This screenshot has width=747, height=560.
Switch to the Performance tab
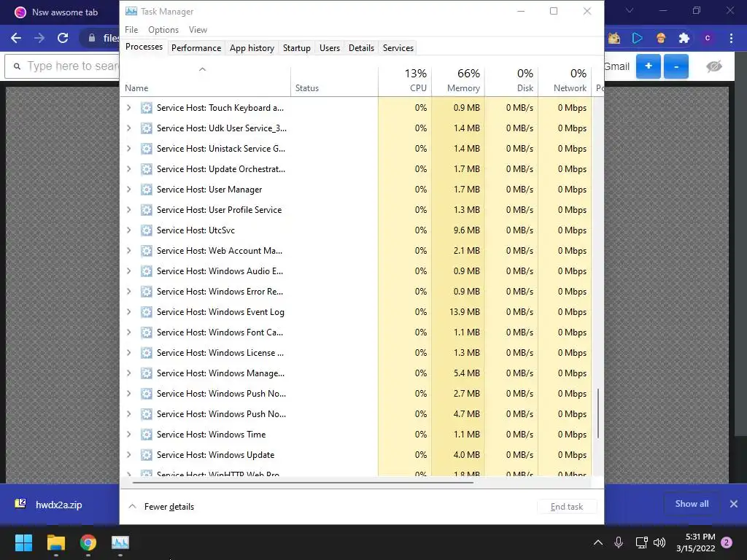pyautogui.click(x=196, y=48)
